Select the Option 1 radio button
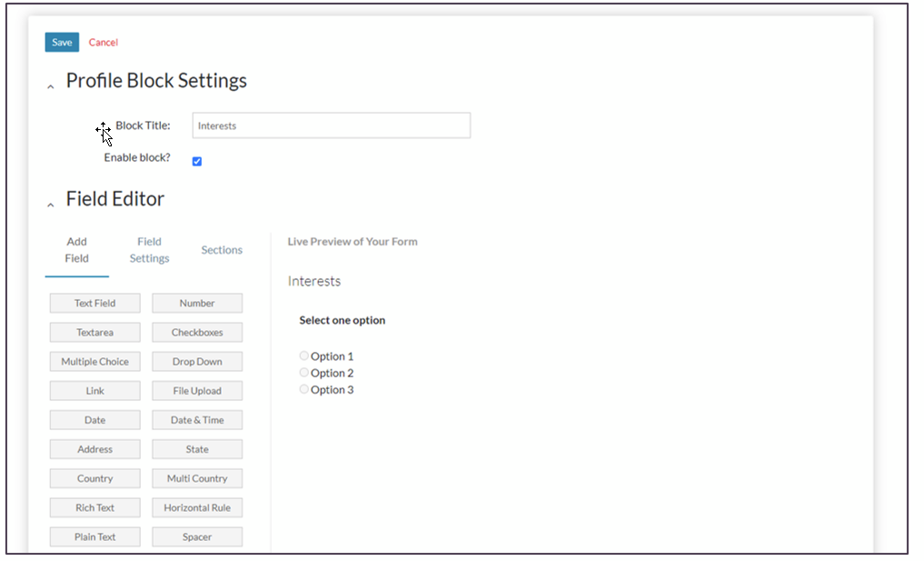 (304, 356)
